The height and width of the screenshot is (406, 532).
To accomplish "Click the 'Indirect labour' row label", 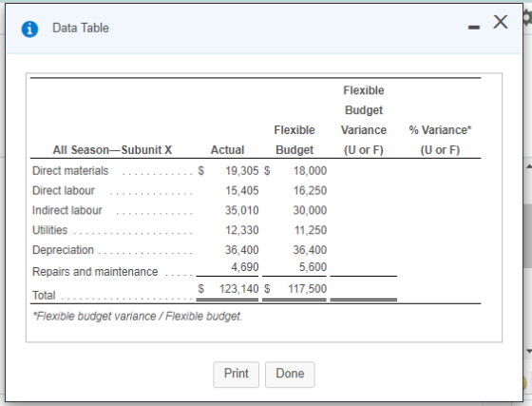I will click(x=67, y=210).
